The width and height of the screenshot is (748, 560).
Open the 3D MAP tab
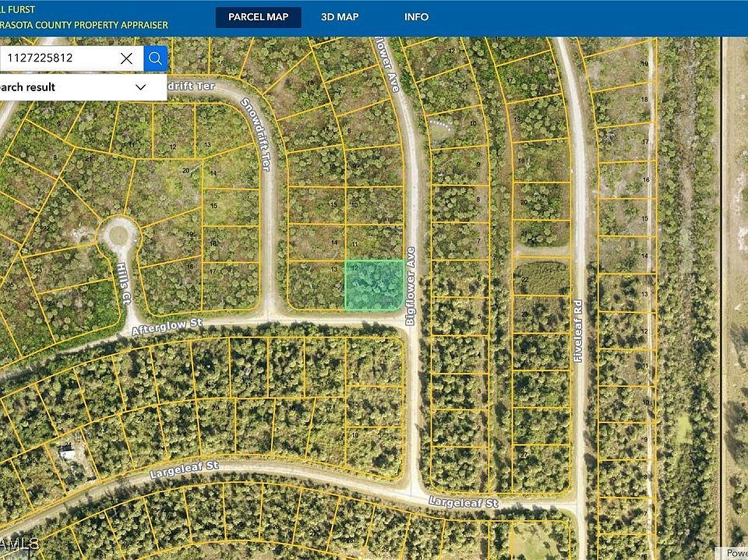pos(340,17)
